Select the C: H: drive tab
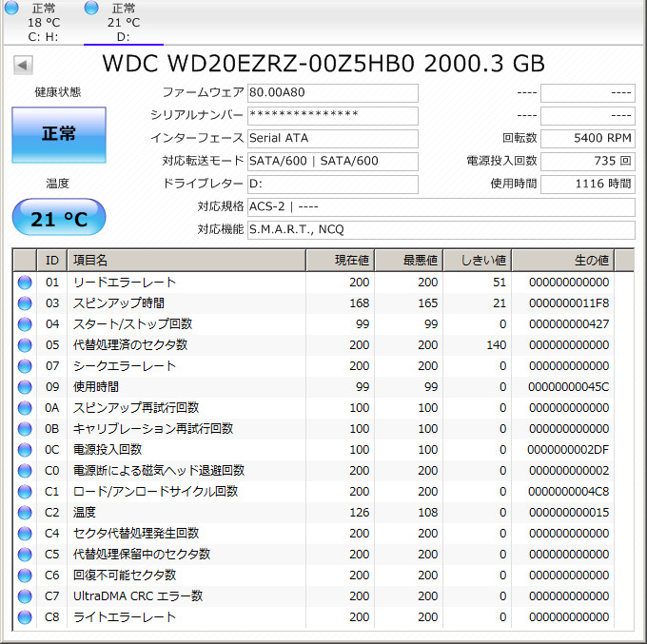 tap(44, 22)
